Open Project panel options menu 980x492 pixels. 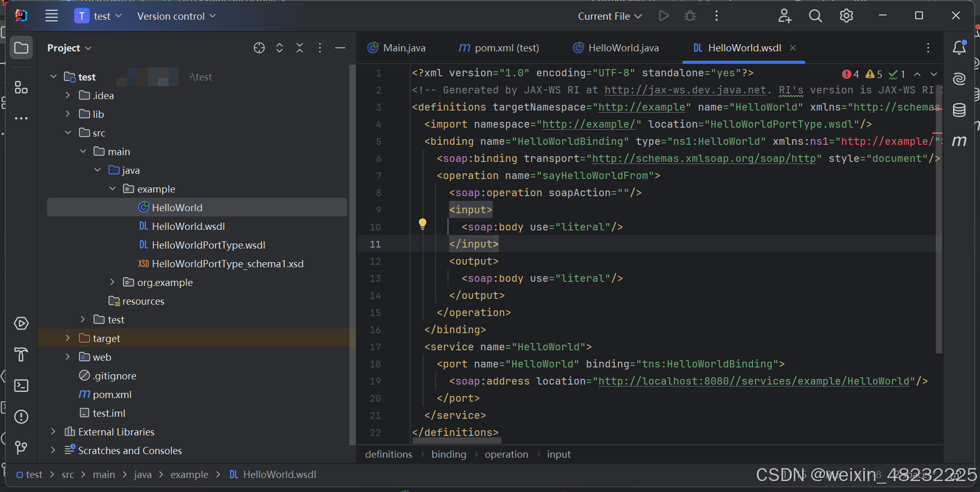[320, 48]
